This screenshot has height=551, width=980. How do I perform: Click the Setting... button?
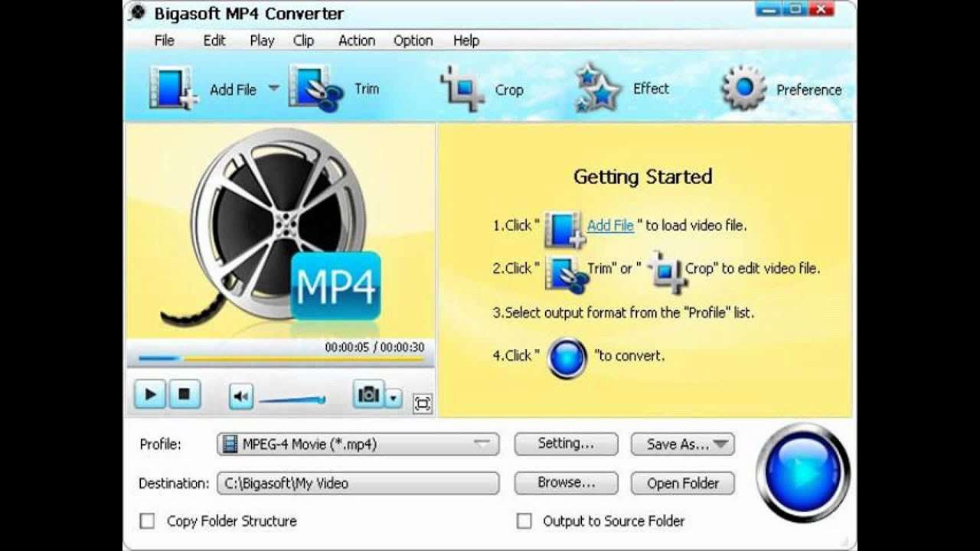566,444
